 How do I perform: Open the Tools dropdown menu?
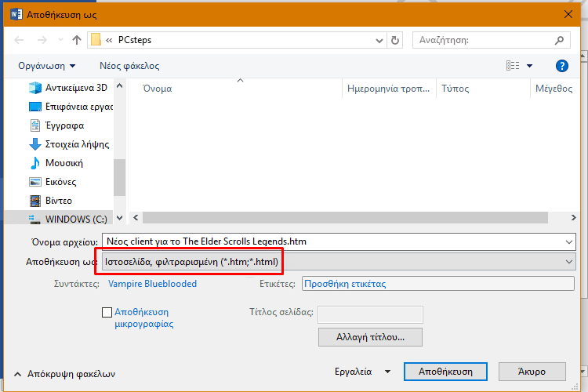(x=362, y=372)
